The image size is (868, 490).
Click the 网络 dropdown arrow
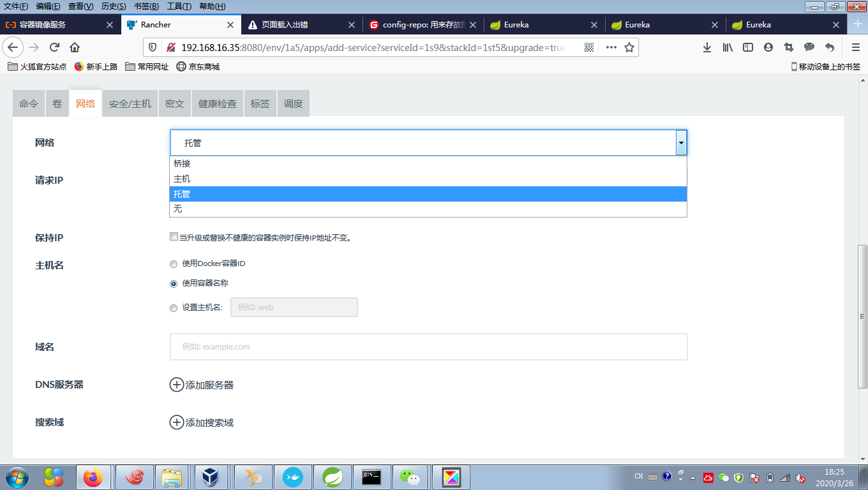[681, 143]
